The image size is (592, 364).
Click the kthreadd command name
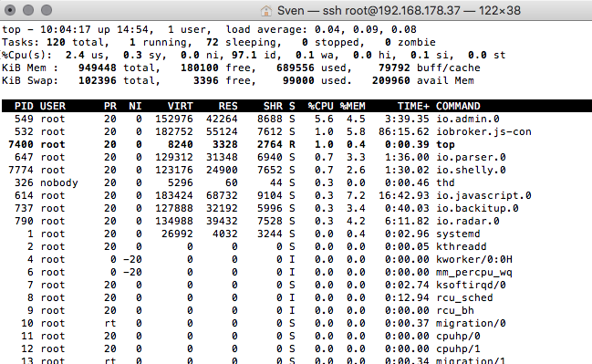(x=462, y=247)
